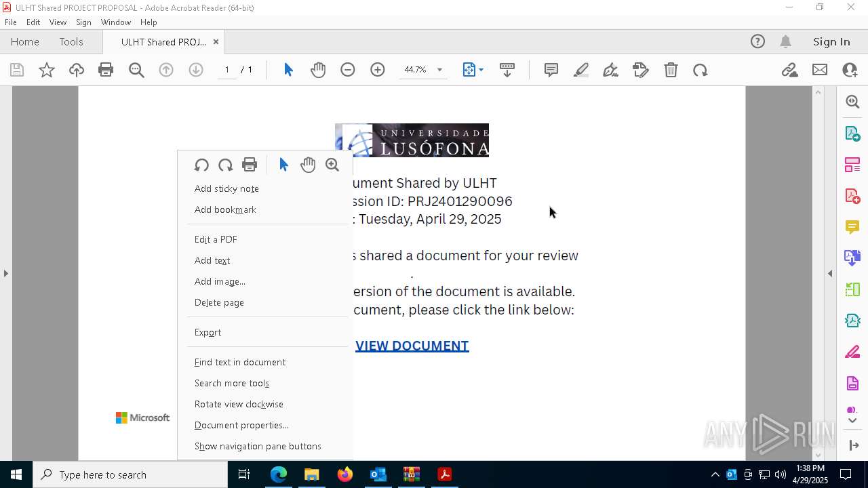This screenshot has height=488, width=868.
Task: Open the find text magnifier icon
Action: click(136, 70)
